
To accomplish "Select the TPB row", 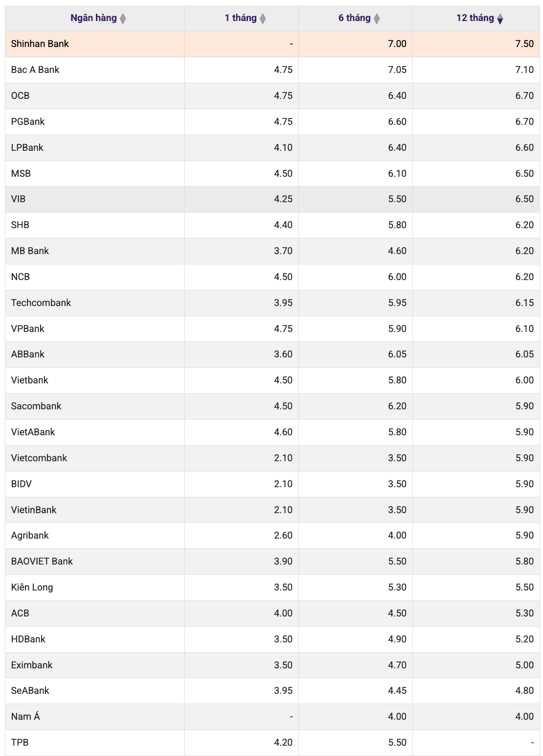I will [x=272, y=743].
